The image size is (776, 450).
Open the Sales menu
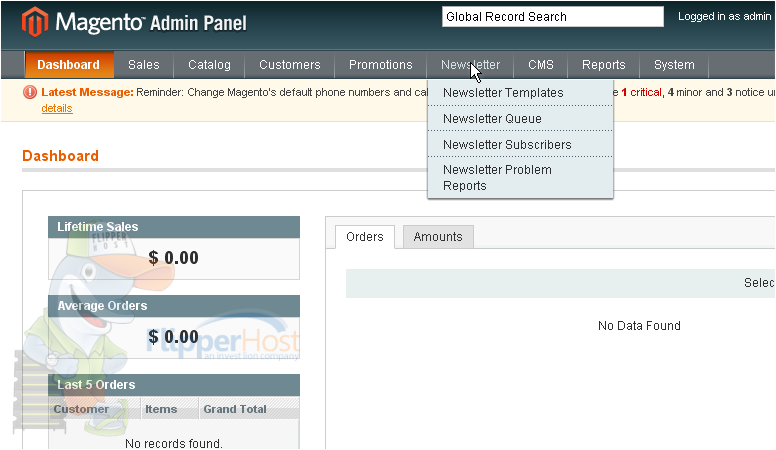click(144, 65)
